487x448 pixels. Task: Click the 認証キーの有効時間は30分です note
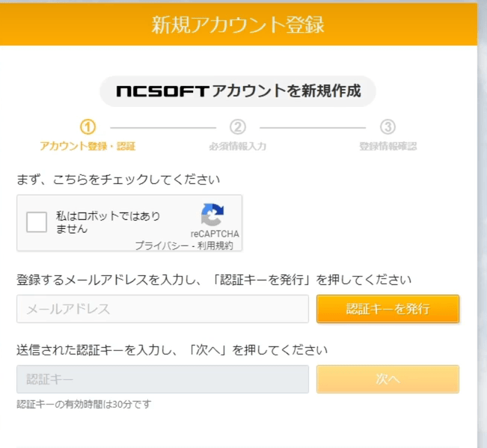click(x=84, y=404)
